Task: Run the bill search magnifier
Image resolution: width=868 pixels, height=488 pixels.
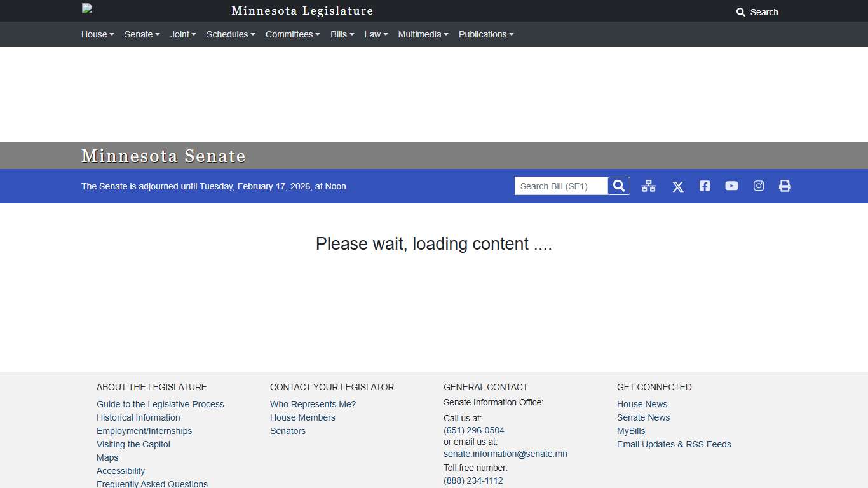Action: (618, 186)
